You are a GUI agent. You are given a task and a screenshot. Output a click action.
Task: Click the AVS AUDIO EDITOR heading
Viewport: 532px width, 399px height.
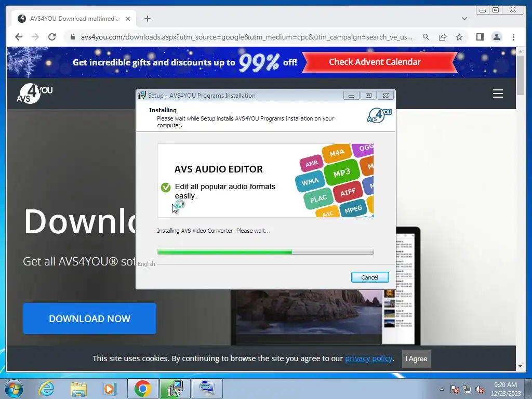[x=219, y=169]
